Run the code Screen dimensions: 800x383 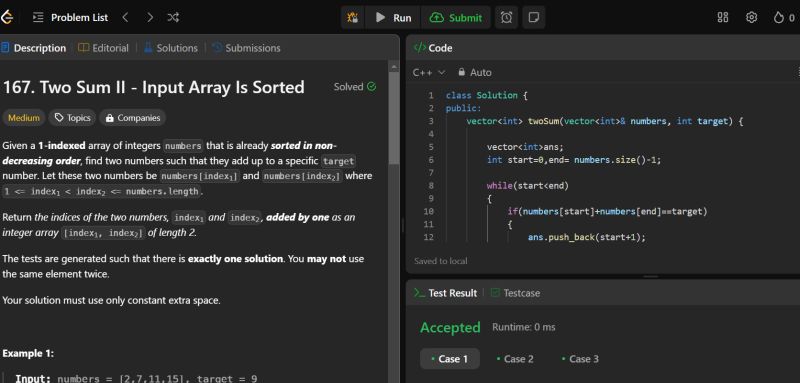(393, 17)
